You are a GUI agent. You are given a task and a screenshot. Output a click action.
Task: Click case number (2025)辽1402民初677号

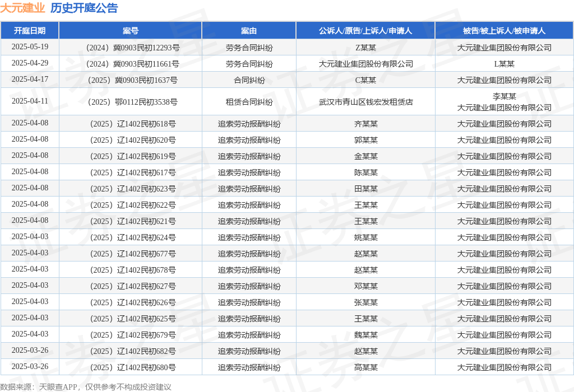[133, 254]
